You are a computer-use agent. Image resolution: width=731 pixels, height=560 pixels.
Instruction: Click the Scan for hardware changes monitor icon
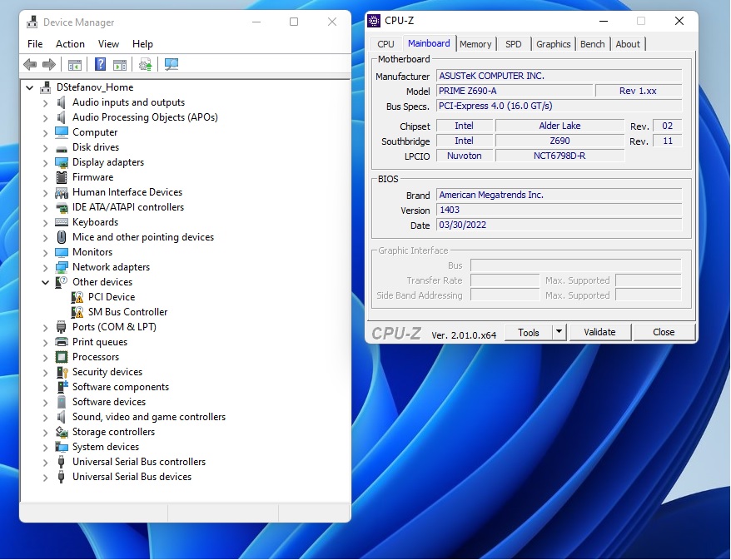pyautogui.click(x=172, y=64)
